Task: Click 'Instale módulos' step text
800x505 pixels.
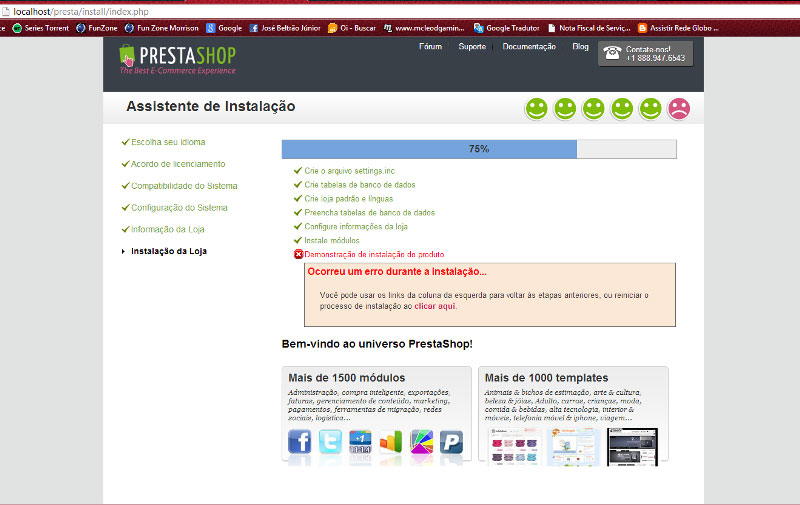Action: click(x=332, y=240)
